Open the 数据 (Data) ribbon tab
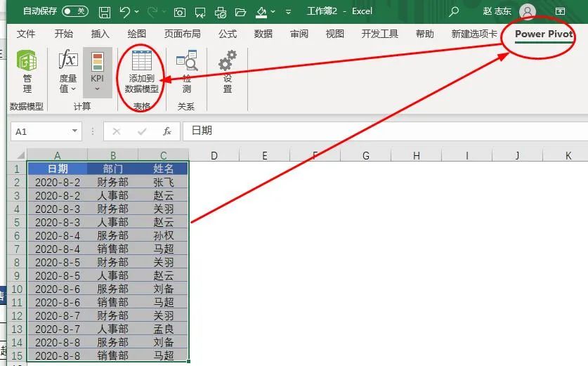The width and height of the screenshot is (588, 366). coord(263,34)
